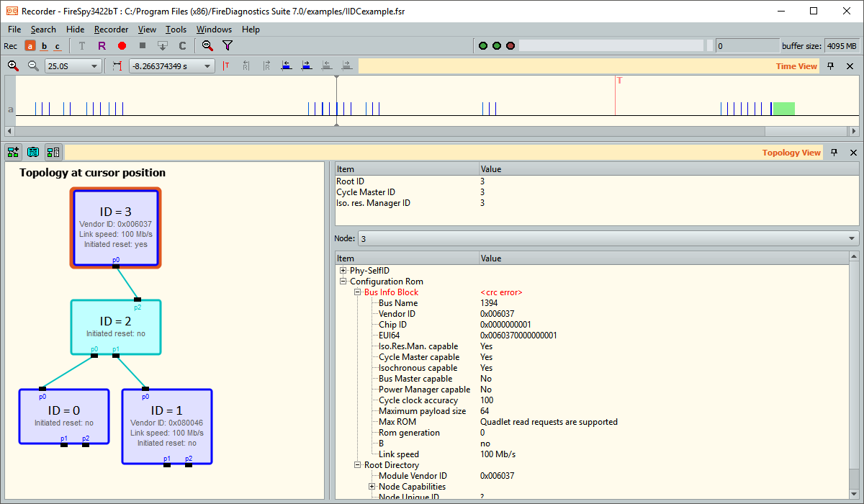Open the View menu
This screenshot has height=504, width=864.
[147, 30]
